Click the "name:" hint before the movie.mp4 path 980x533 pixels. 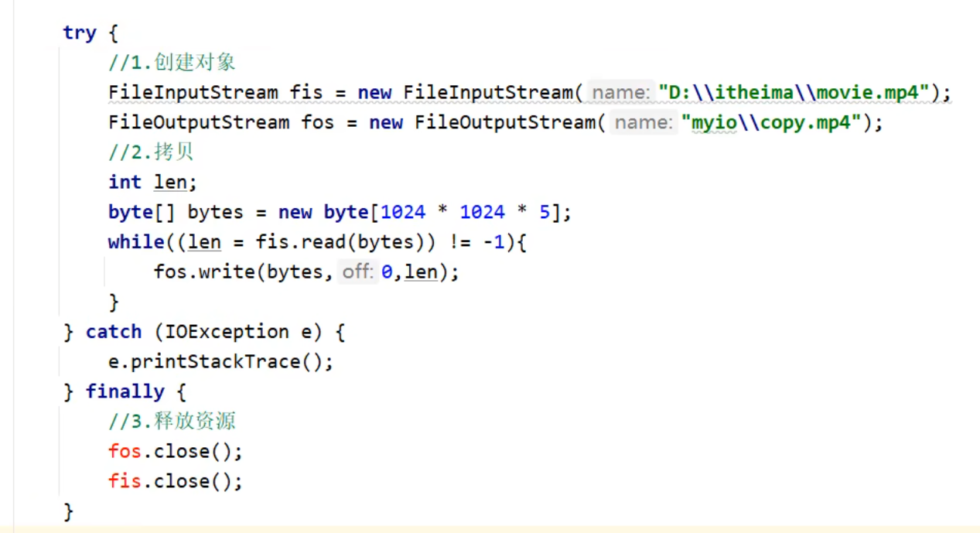[x=620, y=93]
